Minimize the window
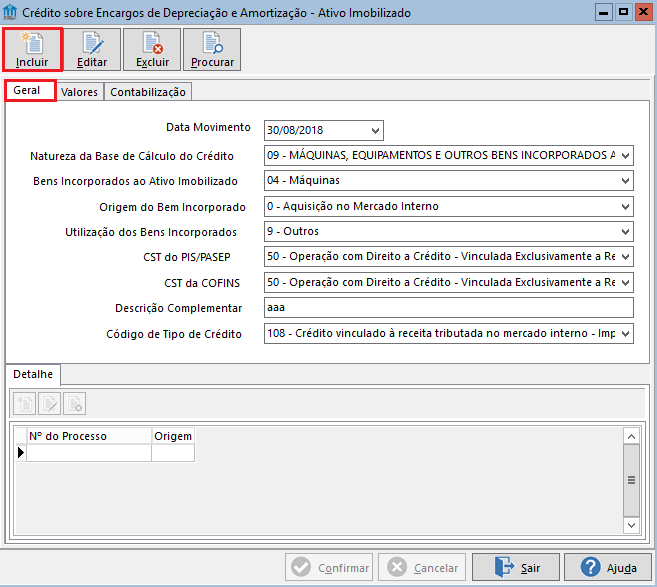Viewport: 657px width, 587px height. [604, 12]
